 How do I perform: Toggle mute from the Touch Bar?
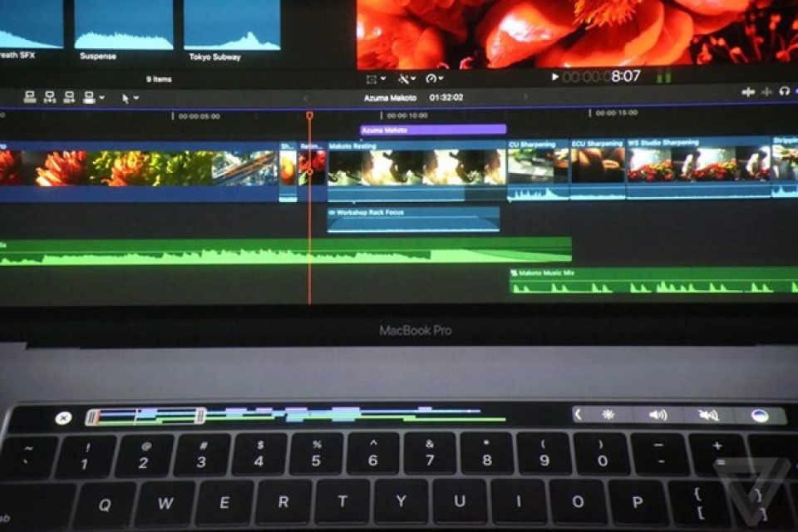coord(707,415)
